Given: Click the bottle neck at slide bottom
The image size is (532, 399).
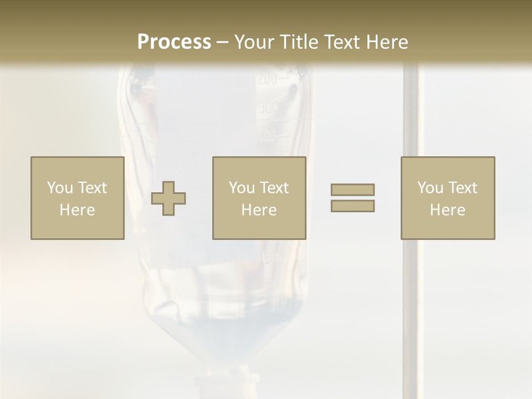Looking at the screenshot, I should pyautogui.click(x=228, y=382).
